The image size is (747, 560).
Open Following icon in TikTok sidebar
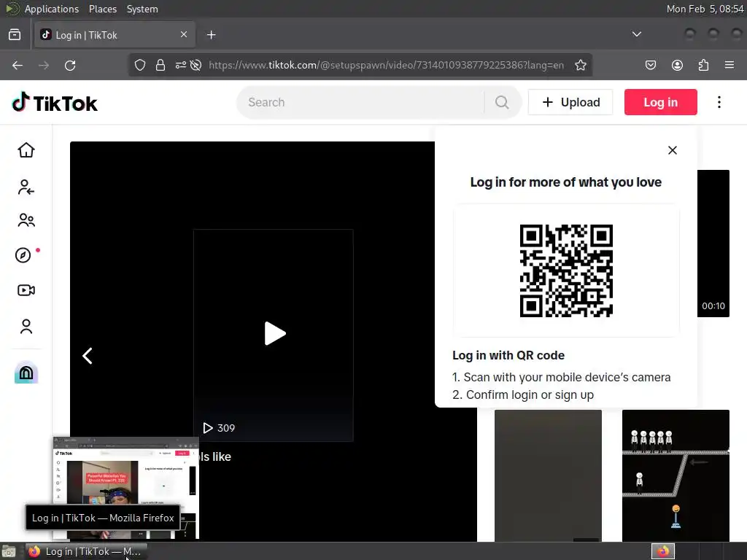click(26, 187)
